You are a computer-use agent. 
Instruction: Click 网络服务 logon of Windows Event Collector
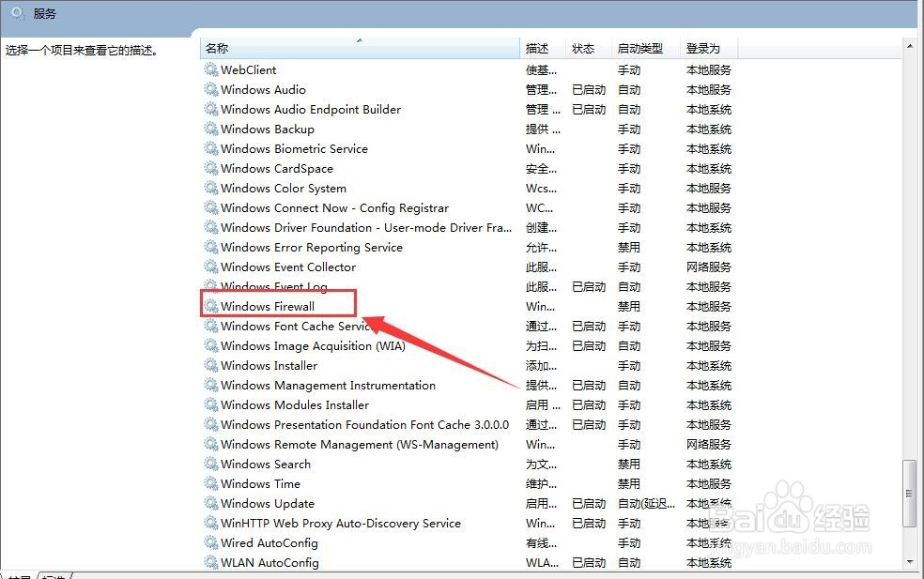[709, 267]
